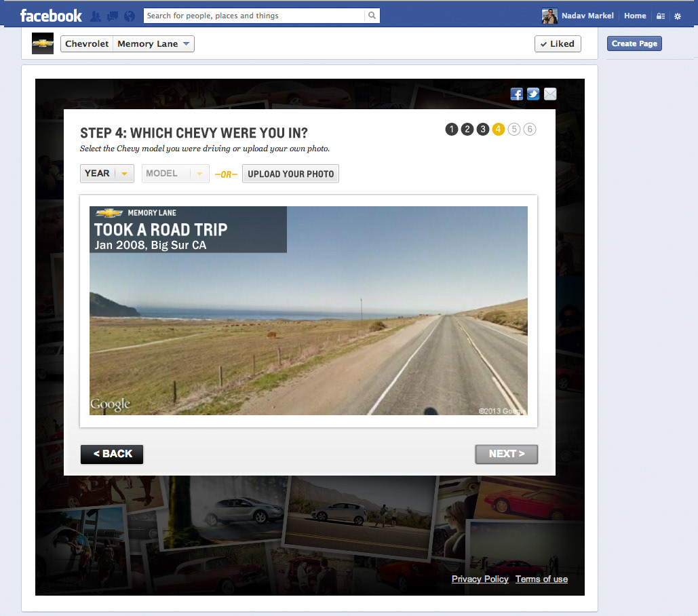Screen dimensions: 698x616
Task: Click the Create Page button
Action: click(x=634, y=43)
